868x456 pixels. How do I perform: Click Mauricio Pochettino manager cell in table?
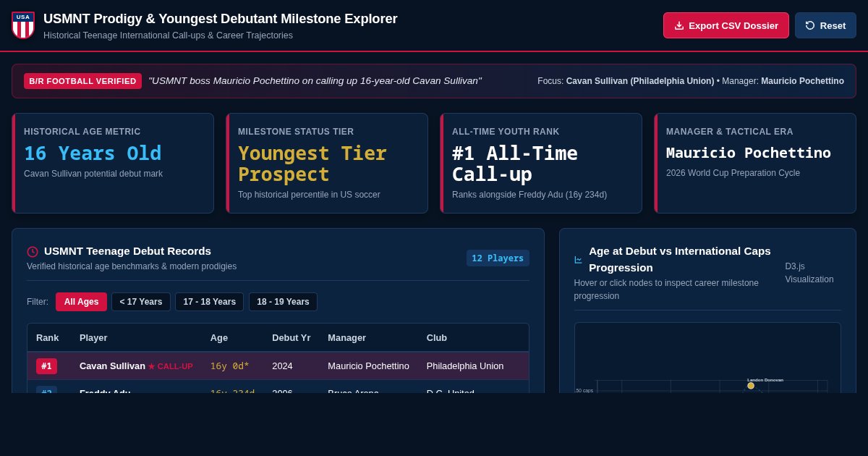(x=368, y=366)
